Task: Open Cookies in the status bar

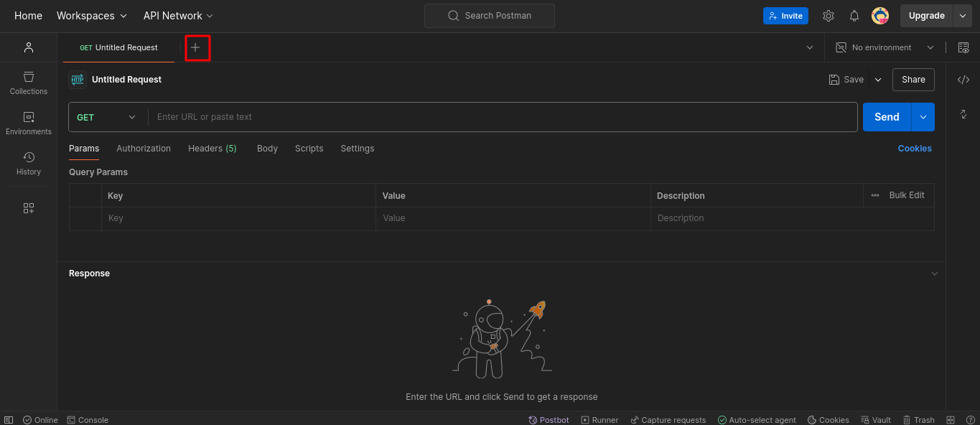Action: (829, 420)
